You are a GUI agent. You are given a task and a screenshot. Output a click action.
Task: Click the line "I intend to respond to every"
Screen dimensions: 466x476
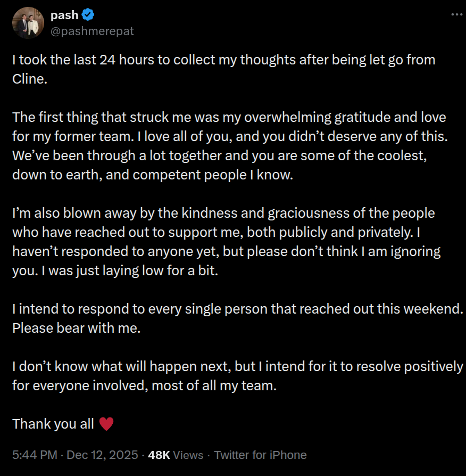click(x=238, y=309)
